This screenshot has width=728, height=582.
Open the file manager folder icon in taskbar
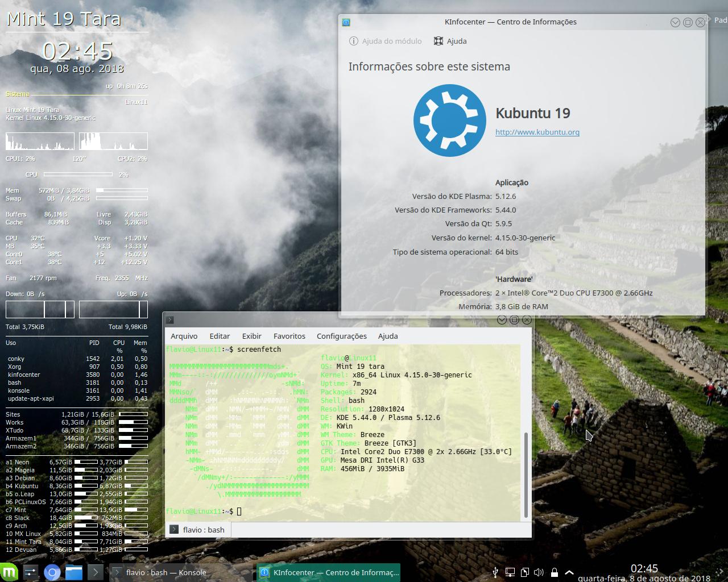73,572
